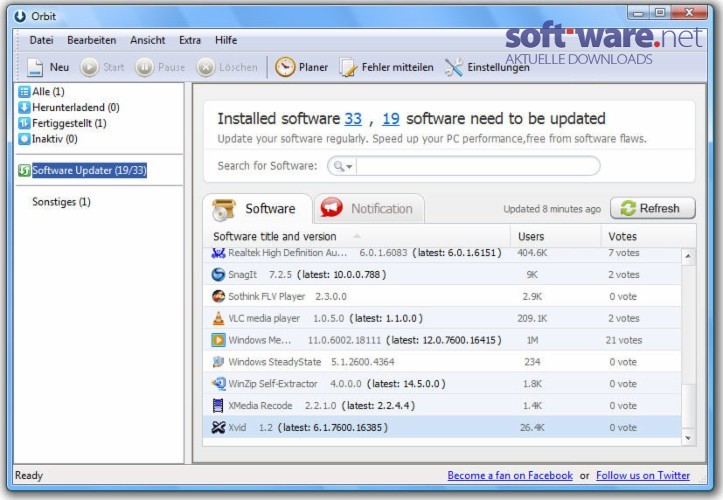Select Inaktiv (0) in sidebar

(x=47, y=139)
